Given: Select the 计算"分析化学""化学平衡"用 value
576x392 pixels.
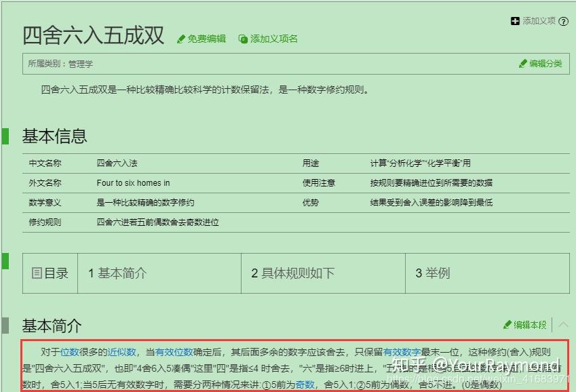Looking at the screenshot, I should pos(420,163).
